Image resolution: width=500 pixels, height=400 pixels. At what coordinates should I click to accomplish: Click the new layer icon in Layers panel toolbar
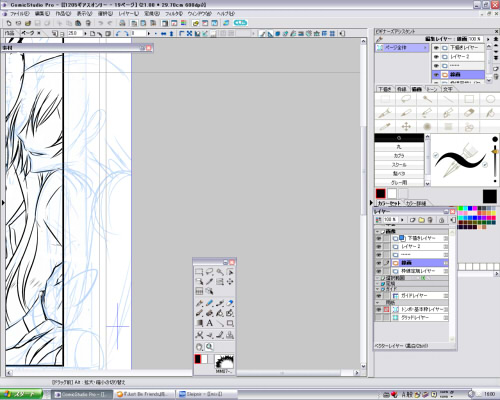pyautogui.click(x=413, y=220)
